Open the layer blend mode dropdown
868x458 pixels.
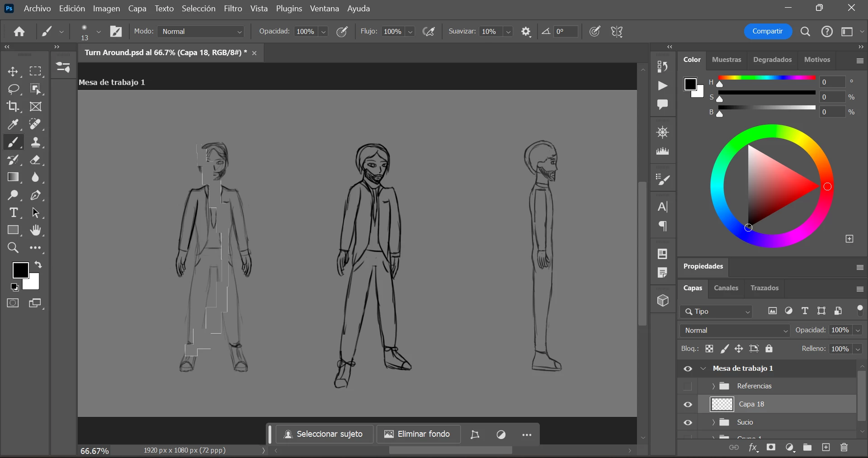click(735, 331)
